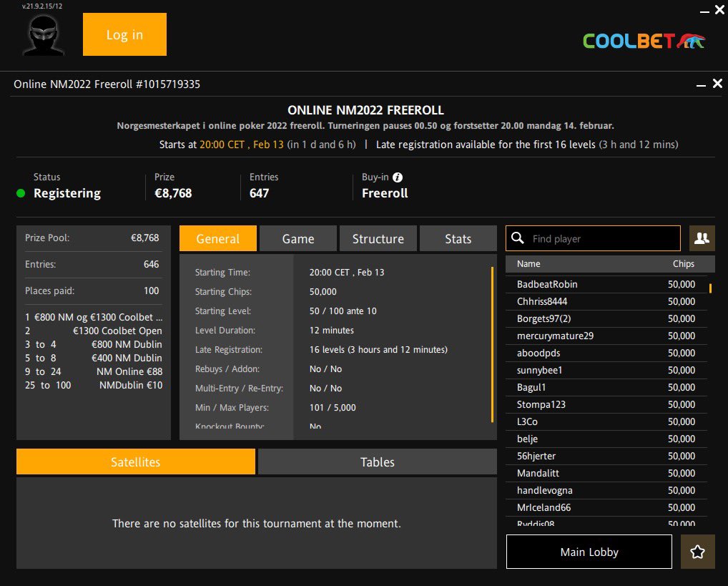
Task: Click the ninja avatar icon
Action: (43, 35)
